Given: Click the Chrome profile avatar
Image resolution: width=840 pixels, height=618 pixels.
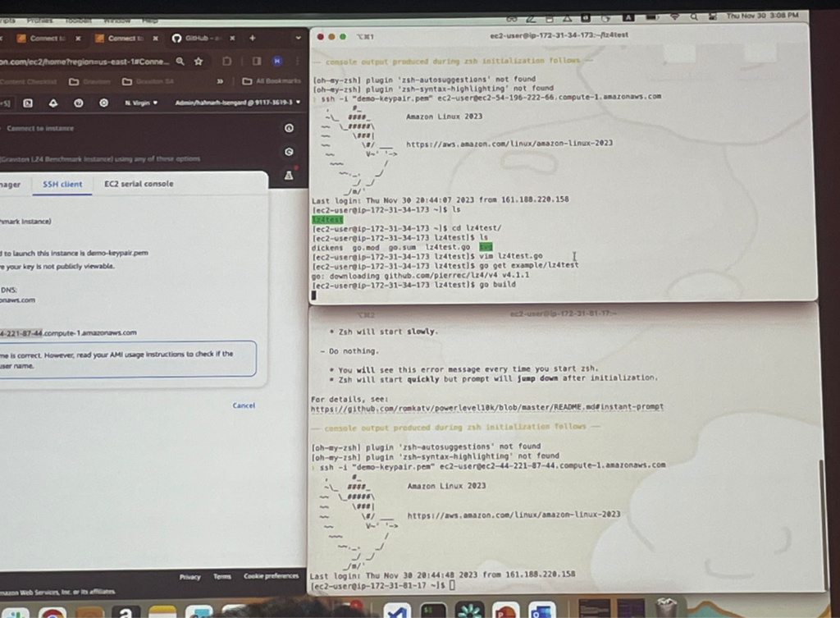Looking at the screenshot, I should click(x=277, y=61).
